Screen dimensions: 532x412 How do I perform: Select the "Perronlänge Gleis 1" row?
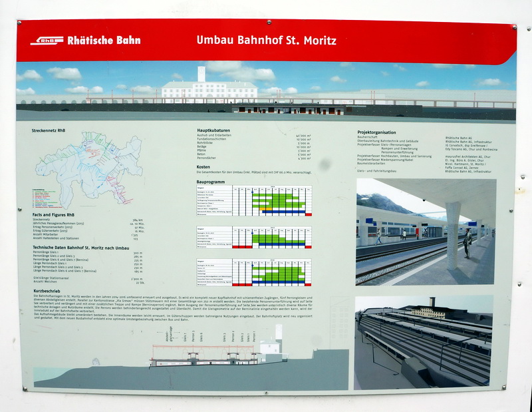[x=88, y=253]
